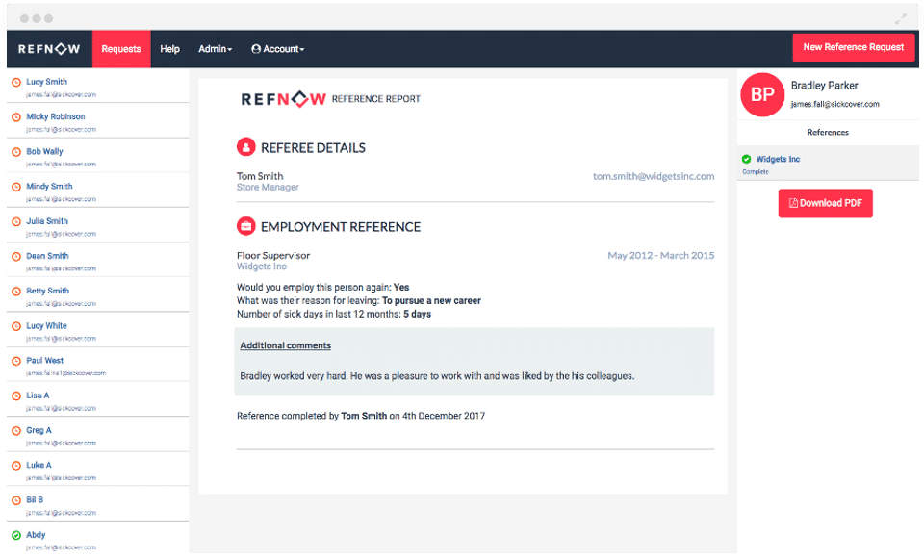Image resolution: width=924 pixels, height=560 pixels.
Task: Click pending clock icon beside Luke A
Action: [16, 466]
